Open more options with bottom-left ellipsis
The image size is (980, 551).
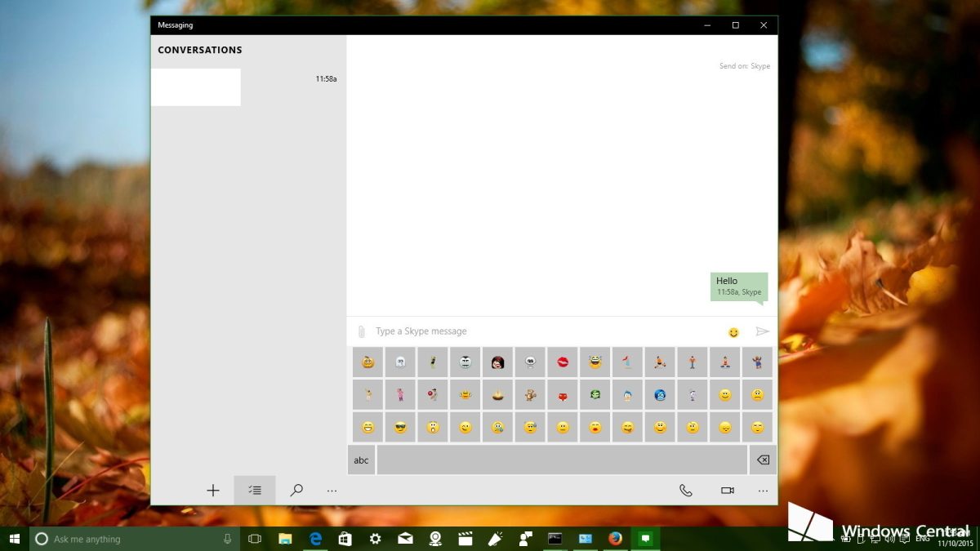[x=332, y=490]
